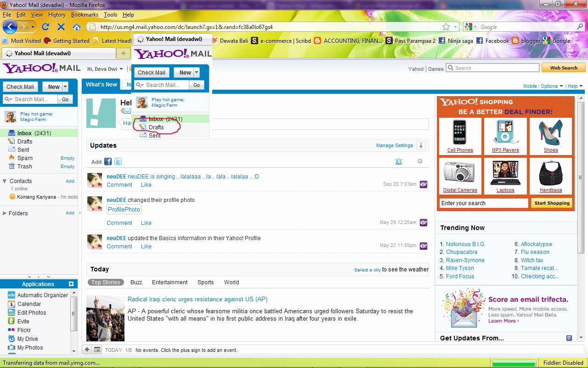Open My Drive application
Screen dimensions: 588x368
23,339
